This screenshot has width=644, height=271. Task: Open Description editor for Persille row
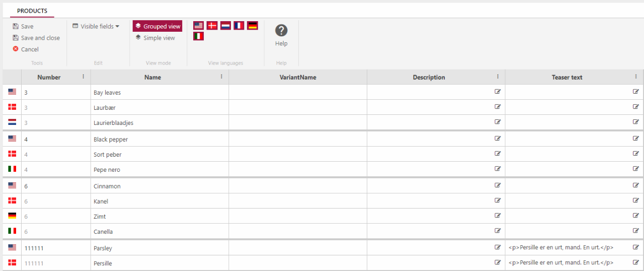498,262
